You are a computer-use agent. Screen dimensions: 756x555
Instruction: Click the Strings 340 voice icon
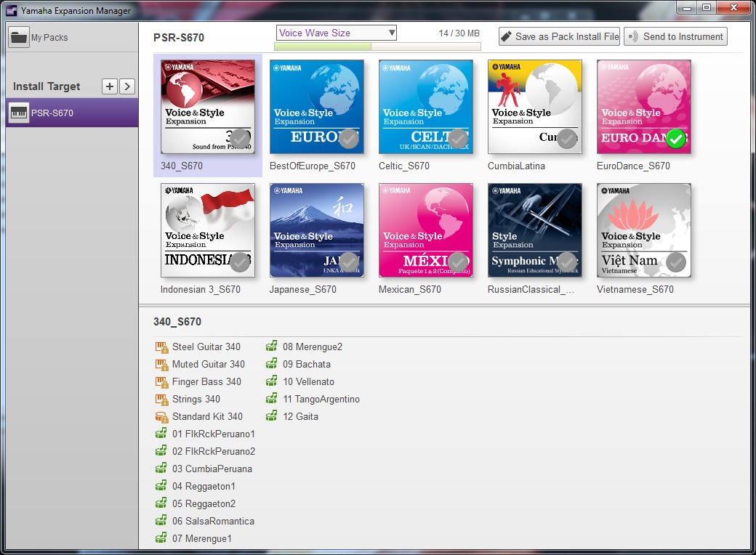[161, 399]
